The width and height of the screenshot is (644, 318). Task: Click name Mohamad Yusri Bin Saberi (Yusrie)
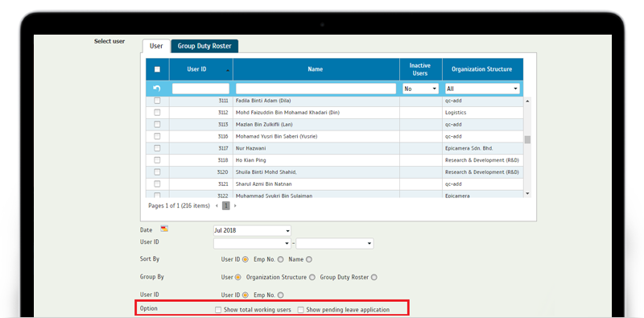pyautogui.click(x=276, y=136)
